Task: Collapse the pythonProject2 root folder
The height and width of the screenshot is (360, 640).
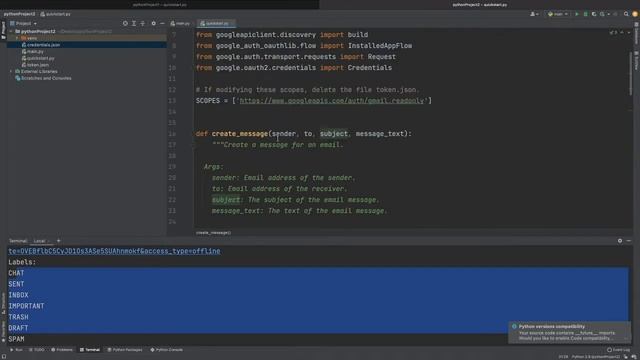Action: [11, 31]
